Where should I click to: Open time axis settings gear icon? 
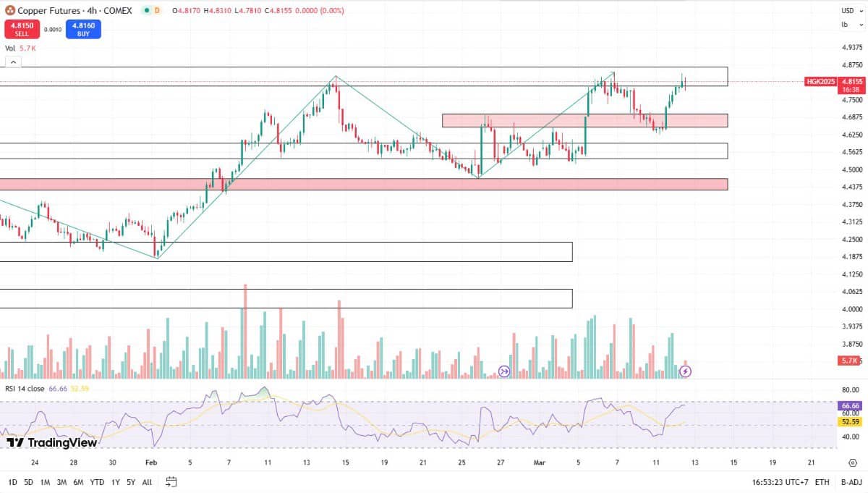click(852, 463)
